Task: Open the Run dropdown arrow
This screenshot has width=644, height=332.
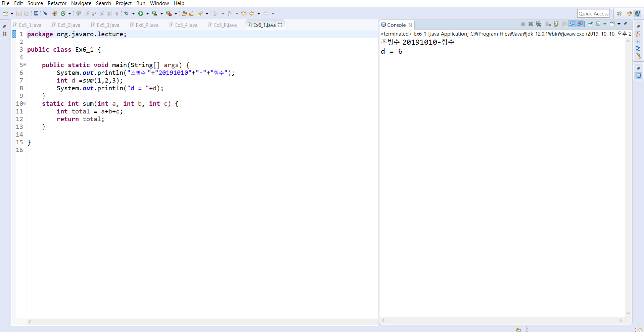Action: (147, 13)
